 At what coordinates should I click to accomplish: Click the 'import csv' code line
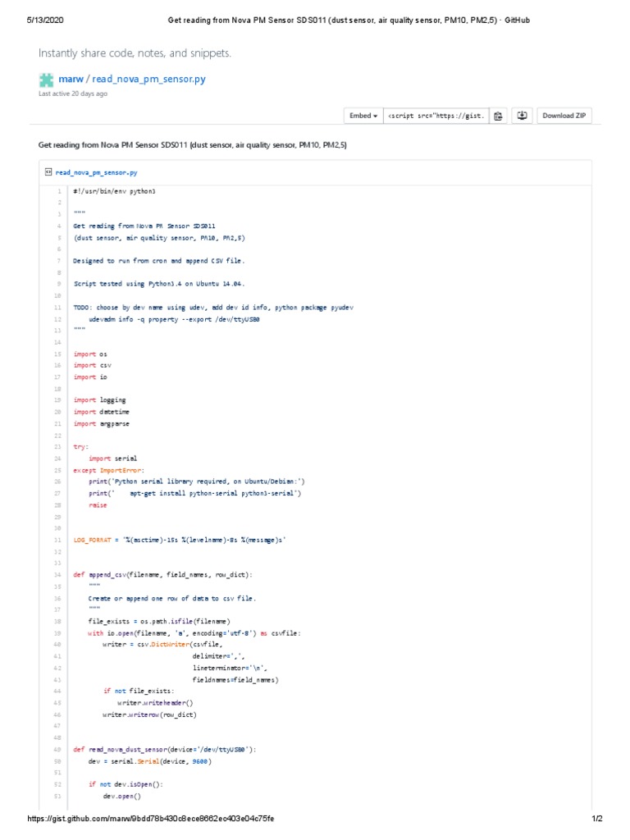(x=92, y=365)
